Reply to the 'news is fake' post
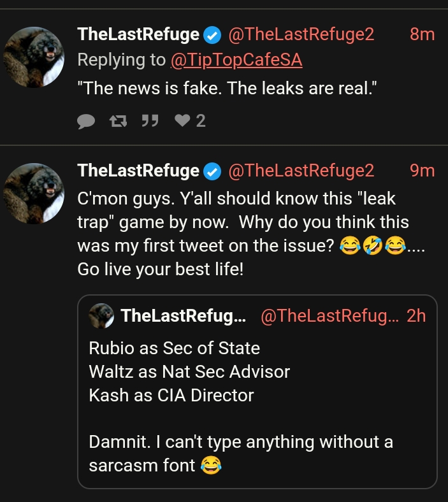 pos(85,120)
